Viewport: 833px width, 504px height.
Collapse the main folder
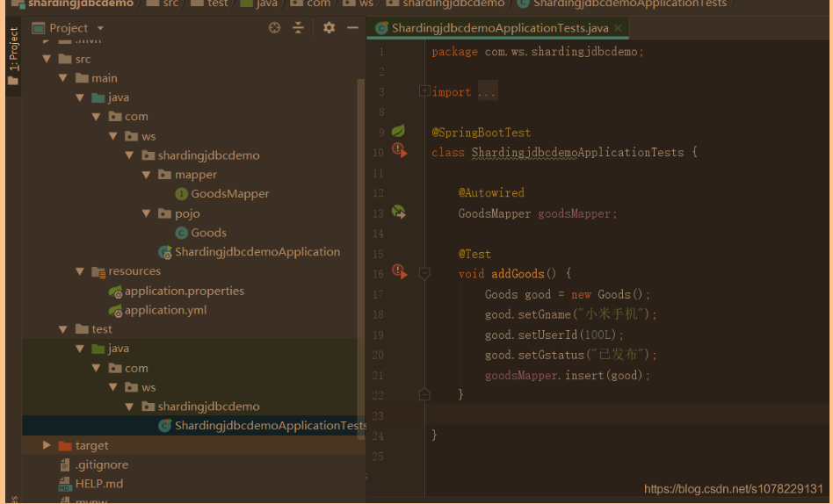click(63, 78)
